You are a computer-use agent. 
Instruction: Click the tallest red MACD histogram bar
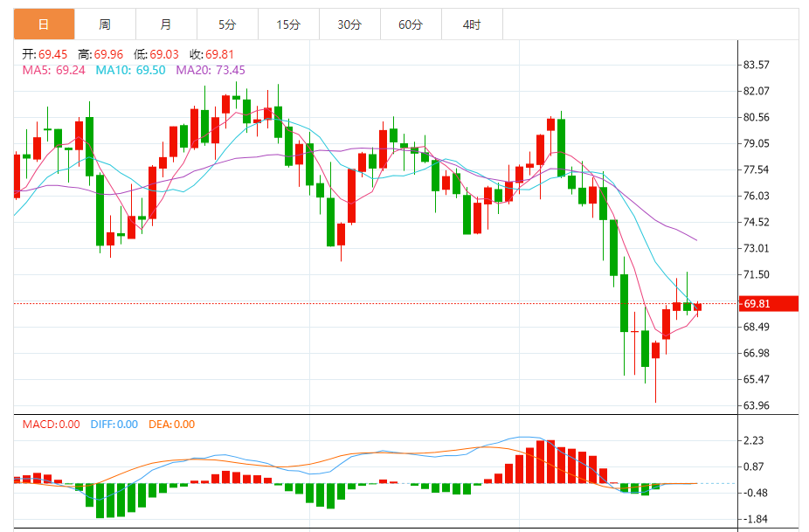click(550, 462)
